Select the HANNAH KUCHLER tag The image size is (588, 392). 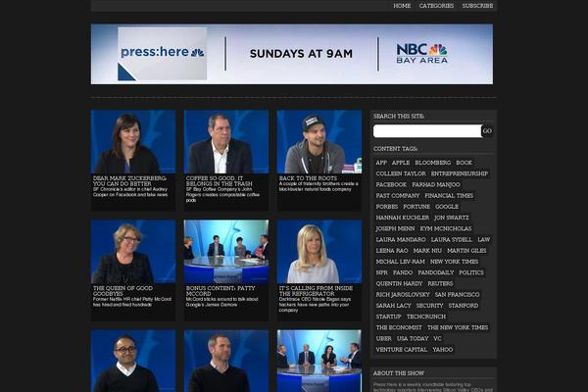point(403,218)
